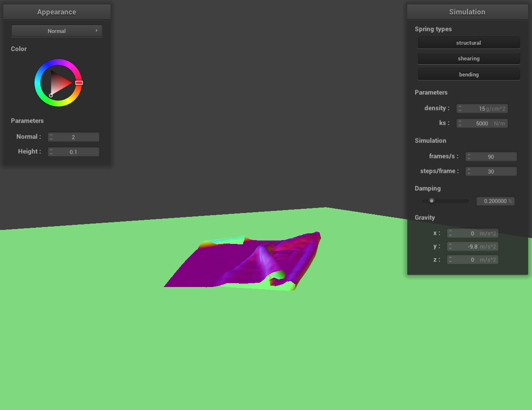Click the gravity z value field
Screen dimensions: 532x410
(473, 260)
